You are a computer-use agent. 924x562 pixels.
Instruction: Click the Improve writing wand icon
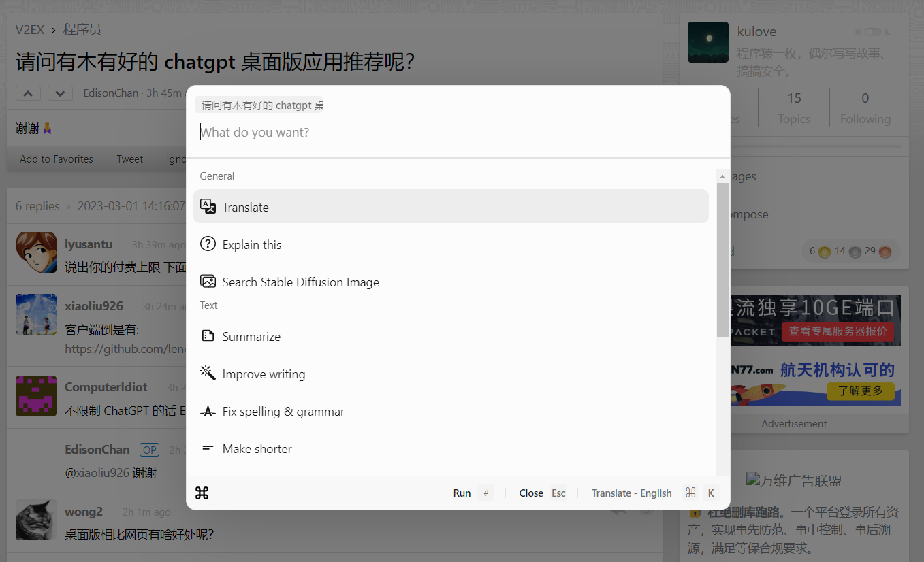(x=208, y=374)
